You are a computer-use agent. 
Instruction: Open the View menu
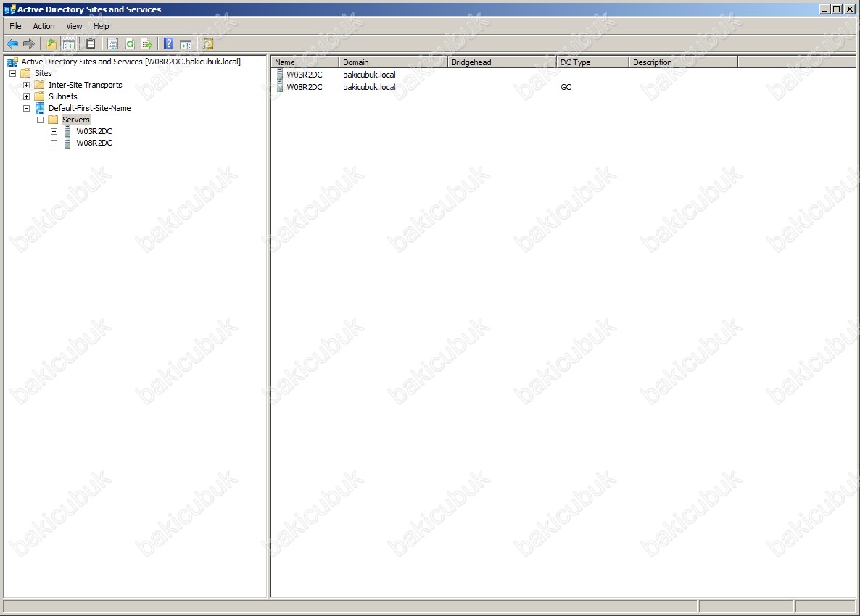click(74, 26)
